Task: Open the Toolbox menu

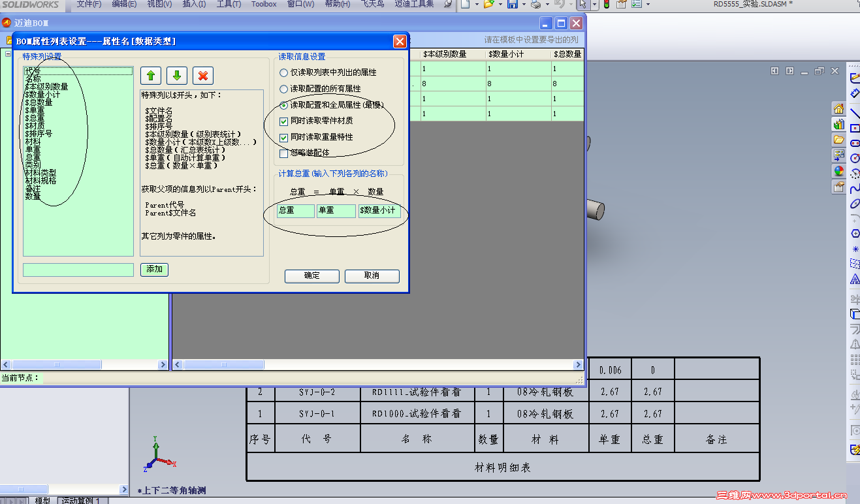Action: [264, 4]
